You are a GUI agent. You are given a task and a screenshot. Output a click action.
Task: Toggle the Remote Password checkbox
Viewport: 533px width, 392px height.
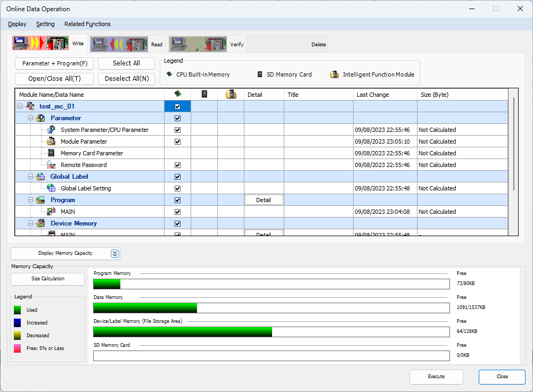click(x=177, y=165)
